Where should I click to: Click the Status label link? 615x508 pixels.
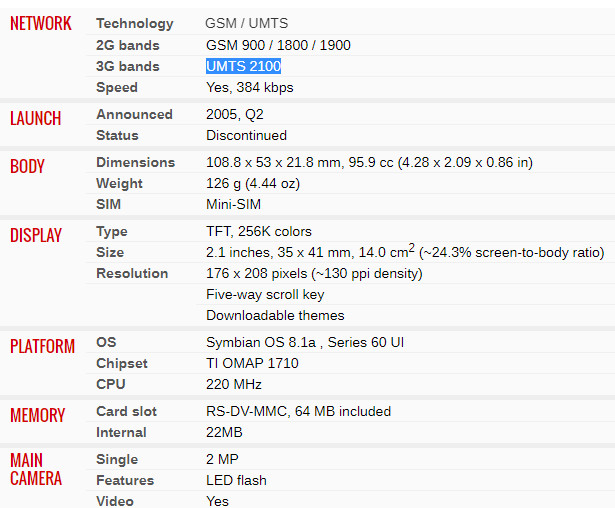[x=117, y=135]
